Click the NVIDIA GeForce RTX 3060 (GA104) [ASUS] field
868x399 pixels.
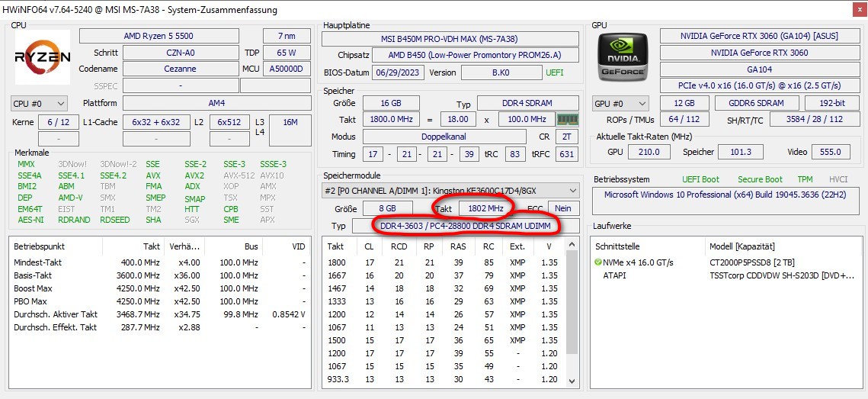pos(759,36)
